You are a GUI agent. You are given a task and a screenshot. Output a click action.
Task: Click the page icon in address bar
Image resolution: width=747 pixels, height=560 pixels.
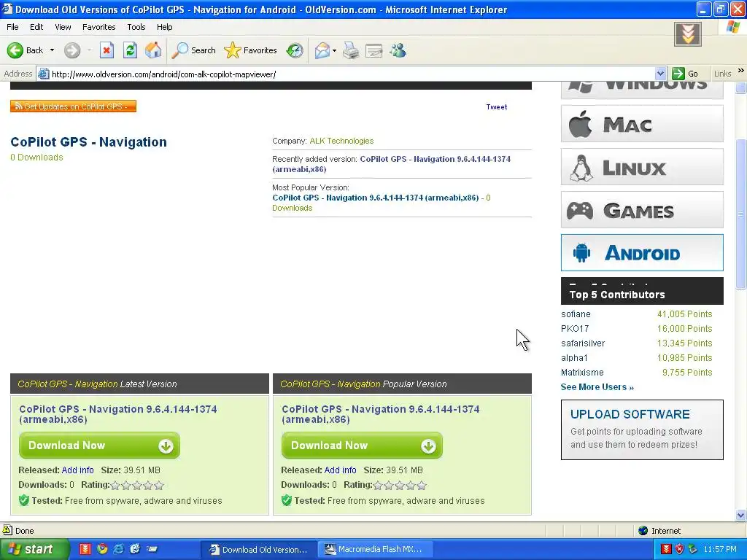[x=43, y=74]
